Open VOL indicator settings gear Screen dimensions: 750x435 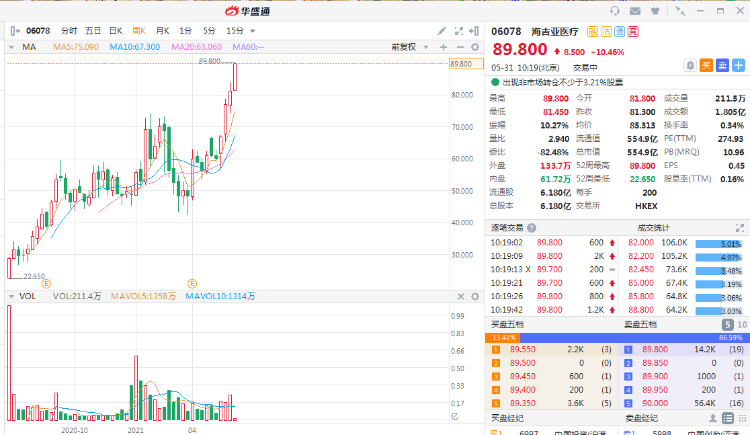(x=475, y=297)
